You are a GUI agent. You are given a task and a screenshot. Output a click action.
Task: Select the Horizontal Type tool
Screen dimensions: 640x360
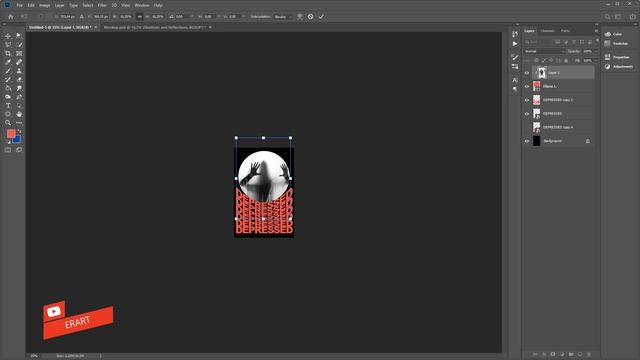click(x=8, y=106)
